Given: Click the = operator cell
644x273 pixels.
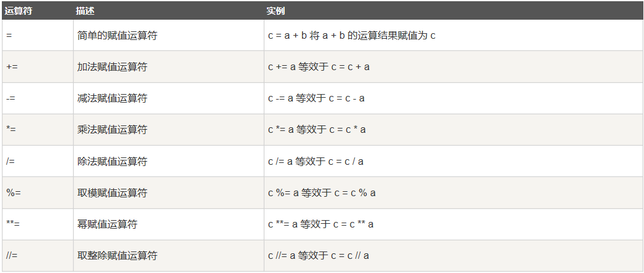Looking at the screenshot, I should (x=9, y=36).
